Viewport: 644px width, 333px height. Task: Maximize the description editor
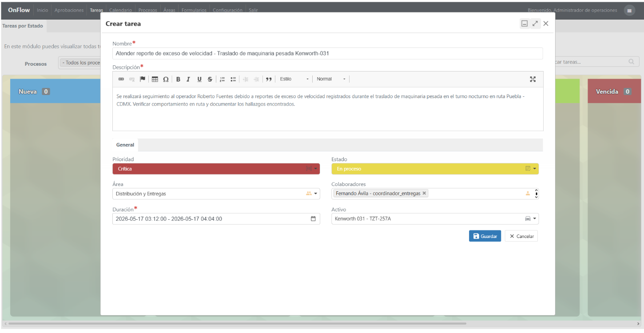pos(533,79)
